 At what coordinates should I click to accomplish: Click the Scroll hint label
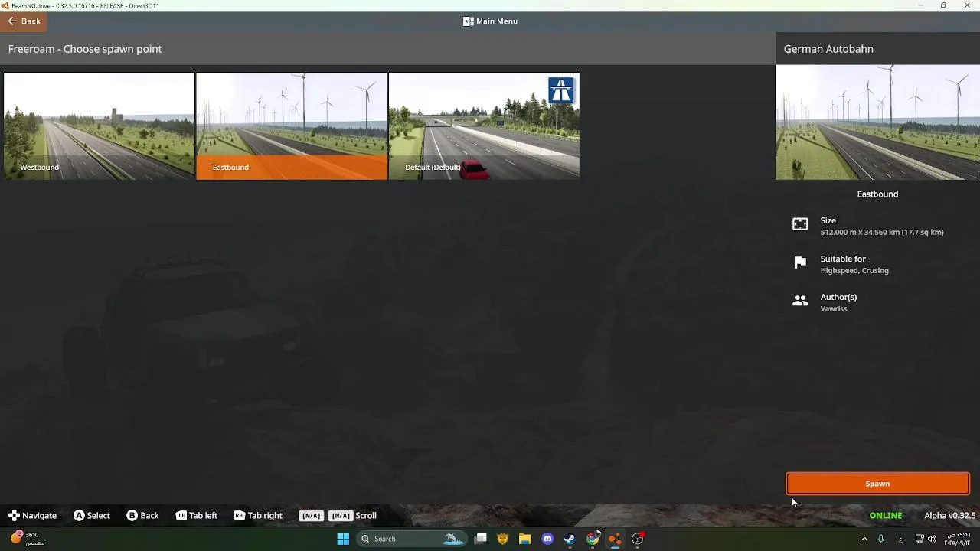click(x=366, y=516)
